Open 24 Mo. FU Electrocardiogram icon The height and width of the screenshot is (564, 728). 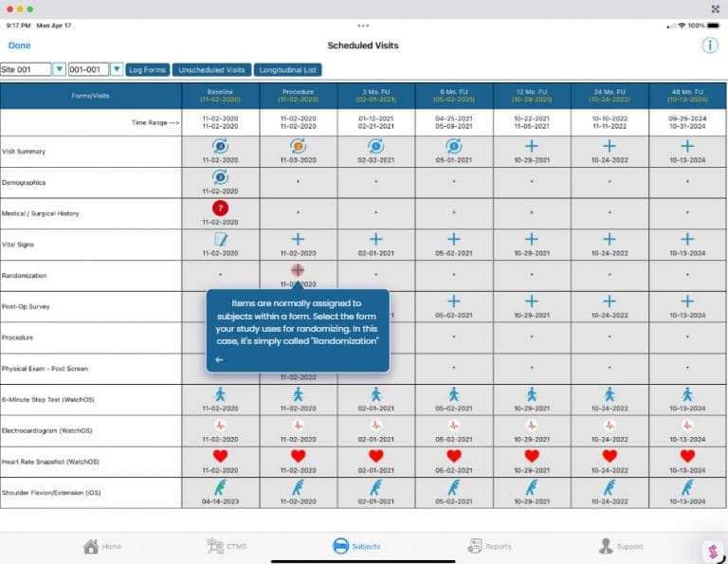point(610,426)
